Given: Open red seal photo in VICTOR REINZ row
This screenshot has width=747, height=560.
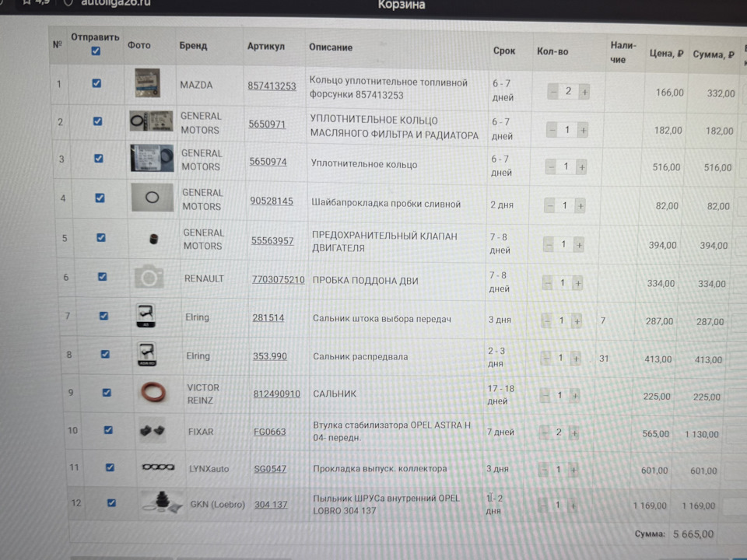Looking at the screenshot, I should click(x=153, y=393).
